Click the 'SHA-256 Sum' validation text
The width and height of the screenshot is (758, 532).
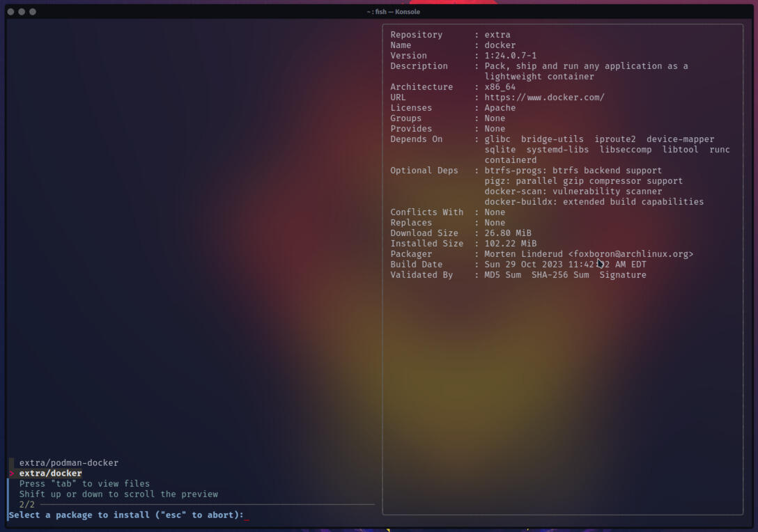click(x=560, y=275)
